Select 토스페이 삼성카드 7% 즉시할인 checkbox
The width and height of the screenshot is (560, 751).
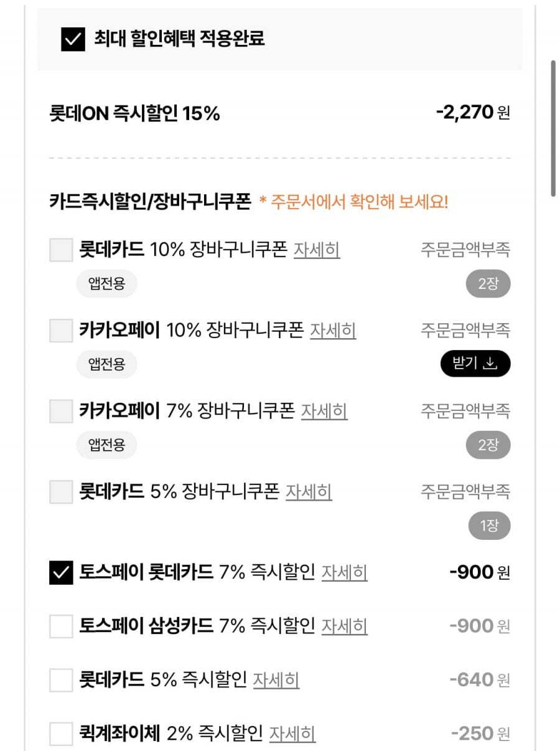click(x=61, y=626)
